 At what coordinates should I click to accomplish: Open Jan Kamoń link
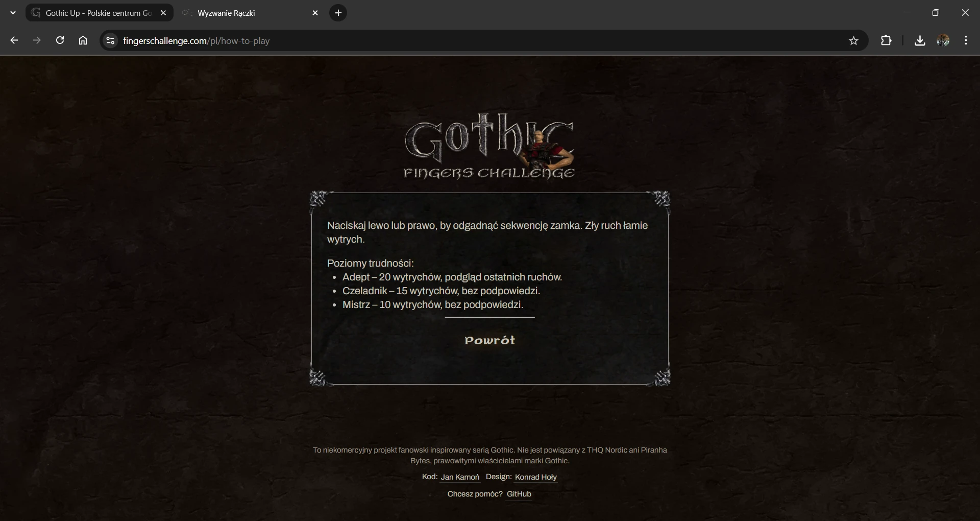pos(460,477)
